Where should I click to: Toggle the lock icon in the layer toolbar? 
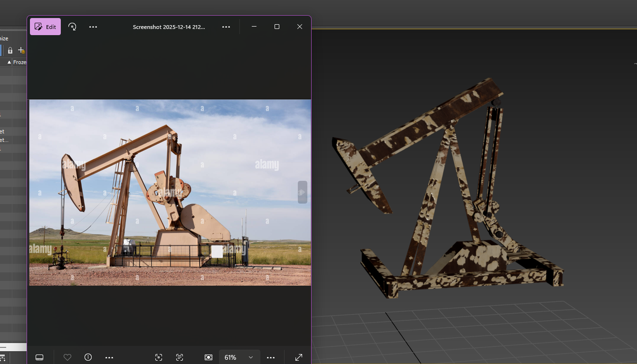[x=10, y=50]
